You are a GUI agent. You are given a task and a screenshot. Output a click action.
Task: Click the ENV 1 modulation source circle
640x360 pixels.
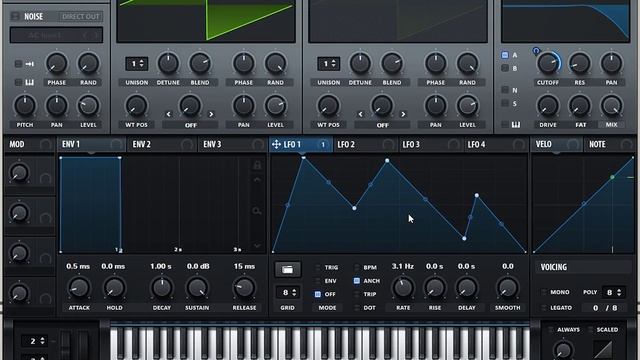pyautogui.click(x=116, y=144)
